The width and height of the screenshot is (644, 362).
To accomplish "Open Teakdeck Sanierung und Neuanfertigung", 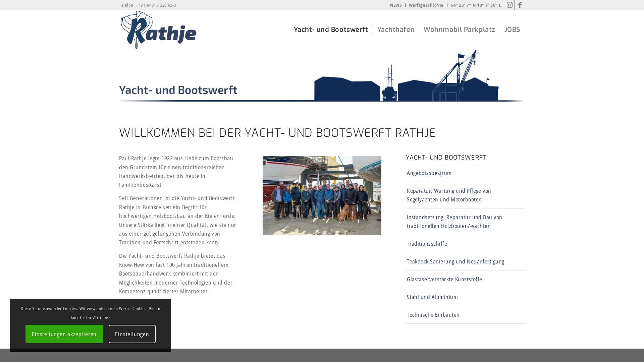I will pos(455,261).
